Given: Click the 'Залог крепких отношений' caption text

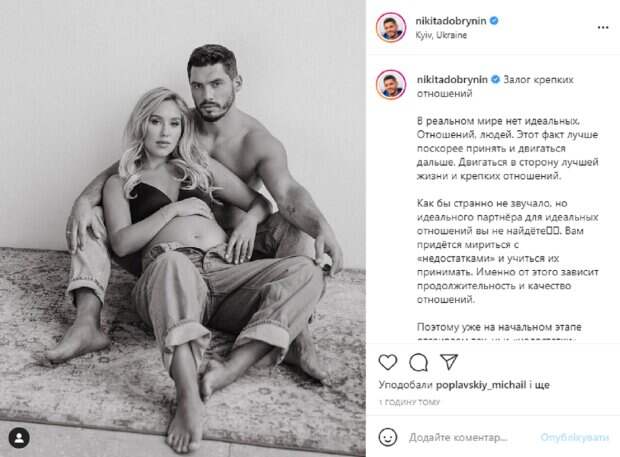Looking at the screenshot, I should 495,87.
